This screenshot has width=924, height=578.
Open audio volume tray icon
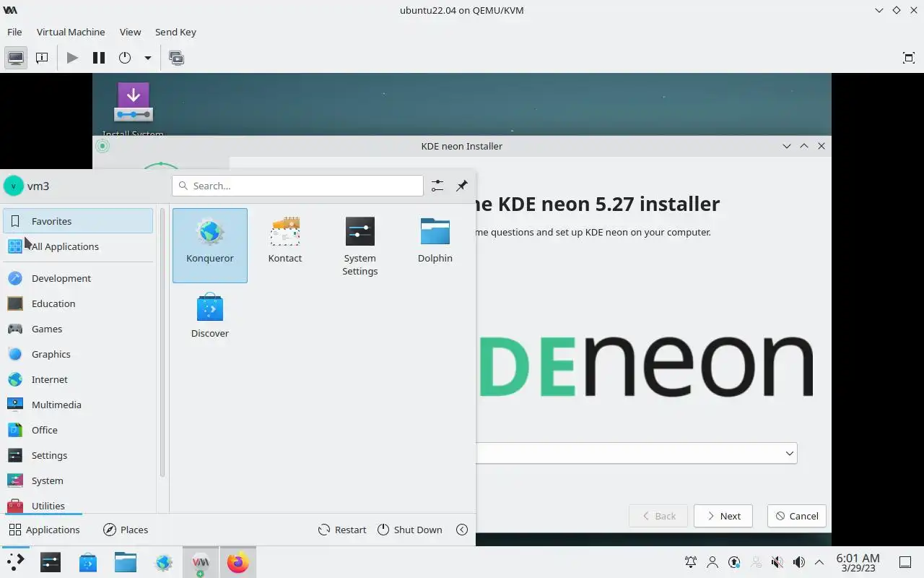[x=798, y=562]
